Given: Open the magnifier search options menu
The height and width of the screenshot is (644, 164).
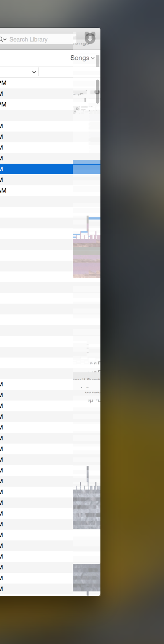Looking at the screenshot, I should coord(3,39).
